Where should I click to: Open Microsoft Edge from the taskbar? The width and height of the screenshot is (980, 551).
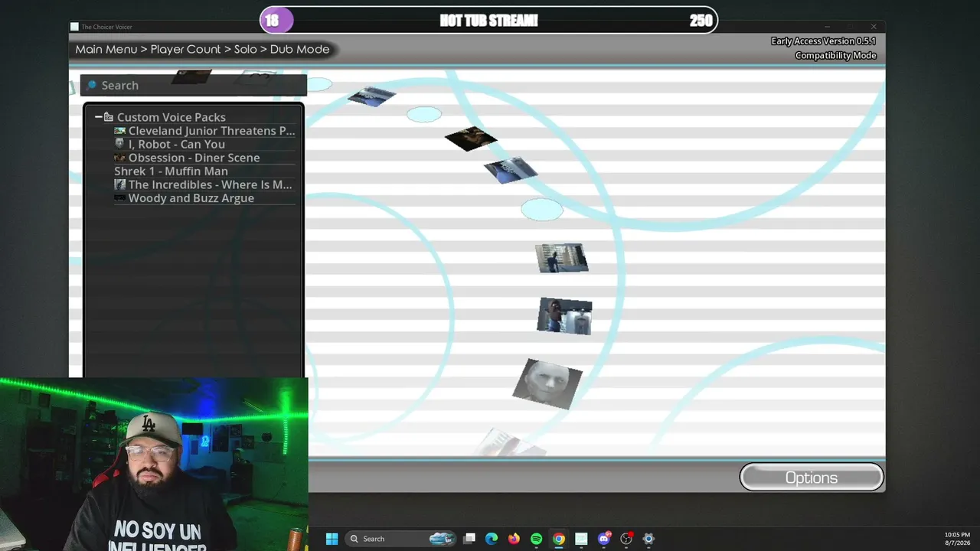point(492,539)
